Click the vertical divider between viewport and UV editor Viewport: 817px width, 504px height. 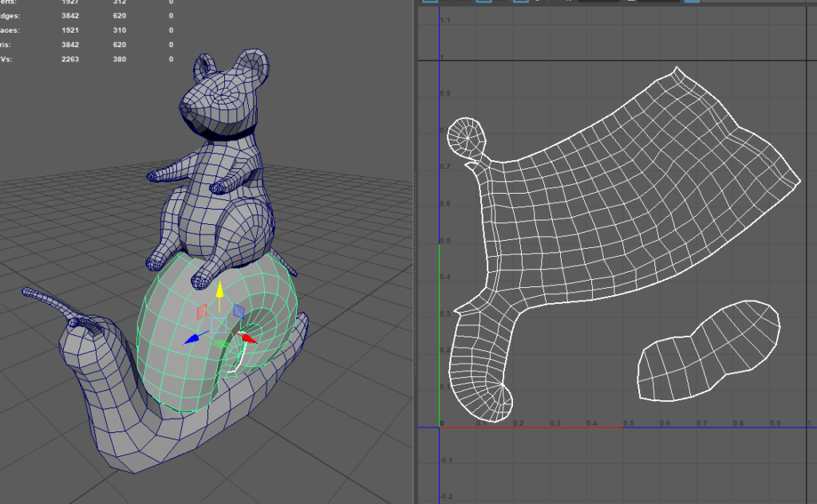pyautogui.click(x=415, y=252)
